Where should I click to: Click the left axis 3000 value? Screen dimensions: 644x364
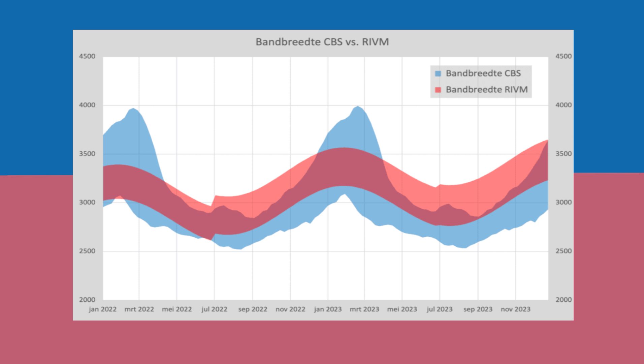click(x=87, y=202)
